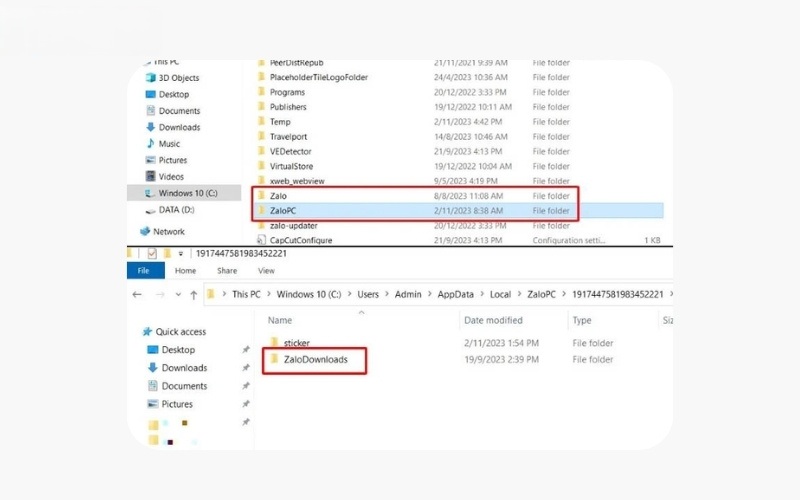Click ZaloPC in the address breadcrumb
Viewport: 800px width, 500px height.
coord(541,294)
